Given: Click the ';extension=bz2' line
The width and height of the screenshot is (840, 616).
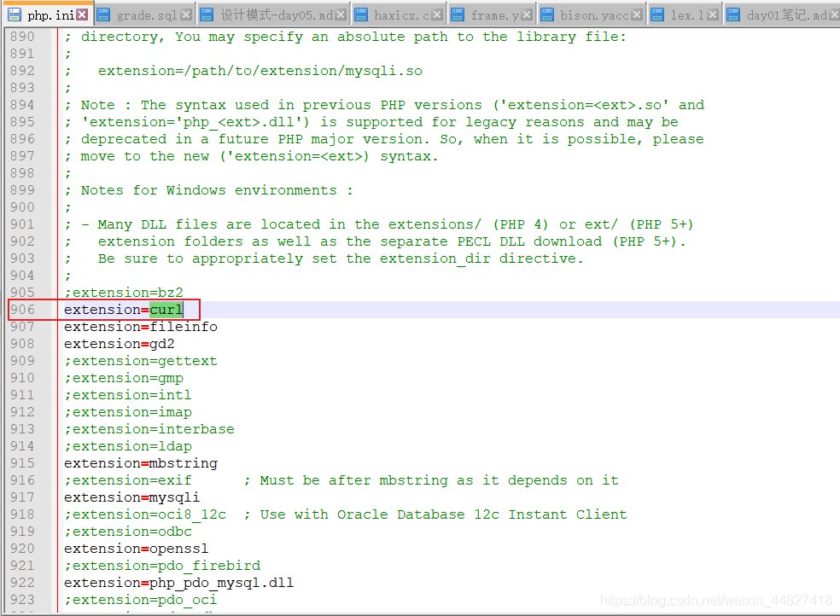Looking at the screenshot, I should tap(124, 293).
